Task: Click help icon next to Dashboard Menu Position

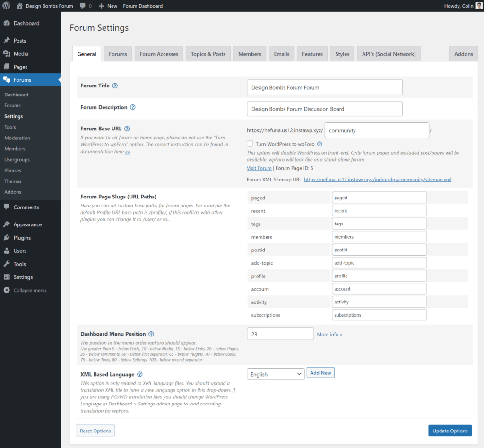Action: click(x=151, y=334)
